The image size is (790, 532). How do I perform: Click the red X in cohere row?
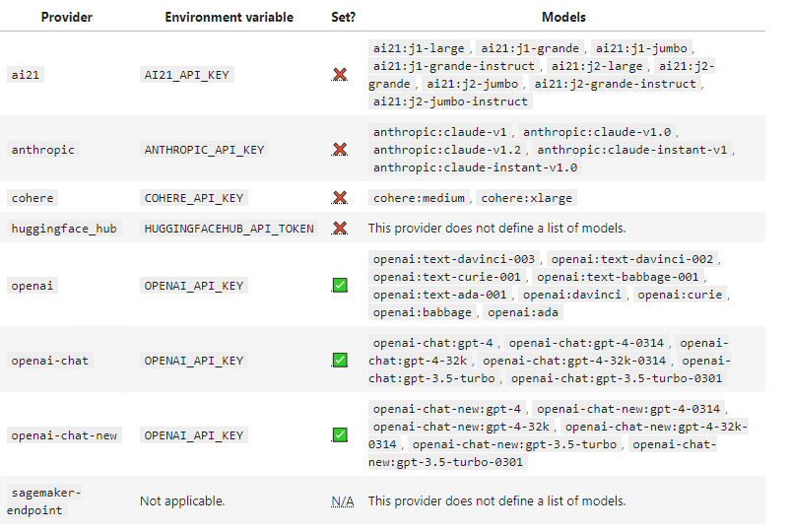click(340, 198)
